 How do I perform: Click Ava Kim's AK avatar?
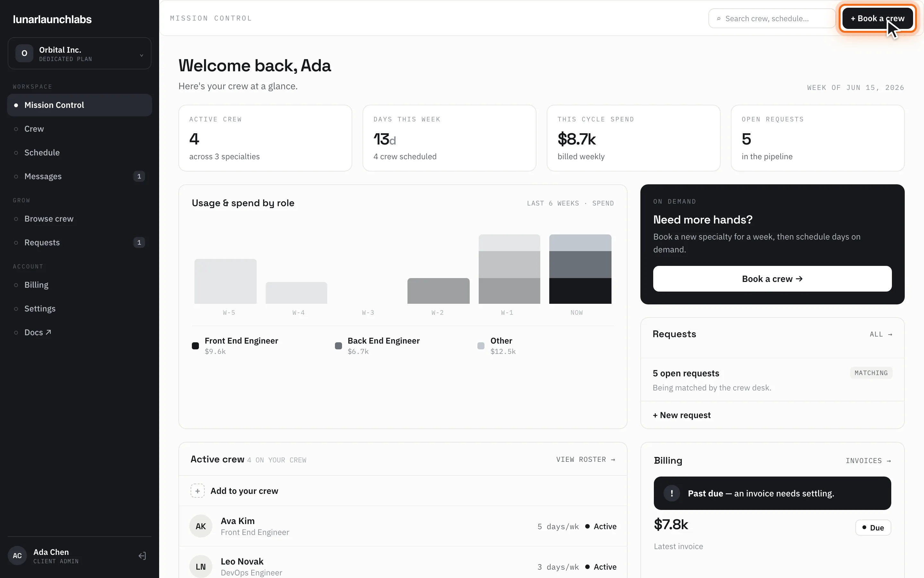tap(201, 526)
